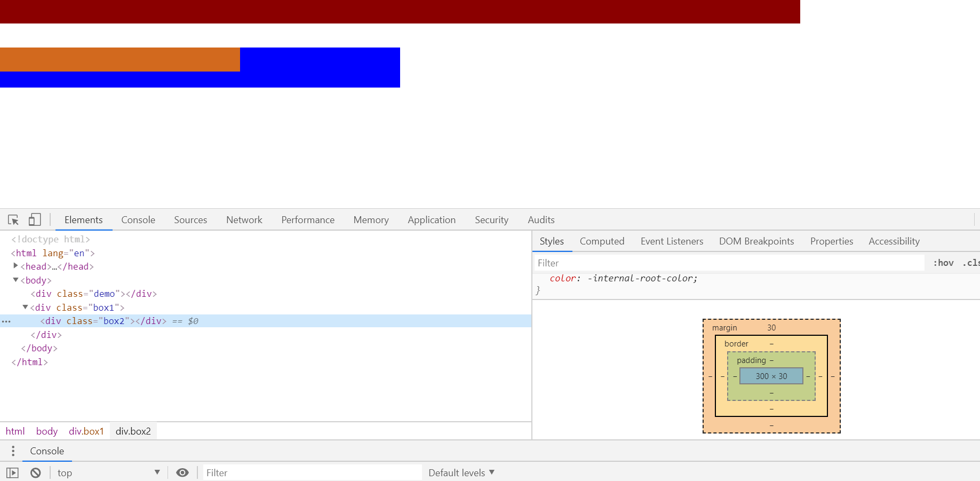Screen dimensions: 980x481
Task: Open actions ellipsis beside box2 row
Action: click(x=6, y=321)
